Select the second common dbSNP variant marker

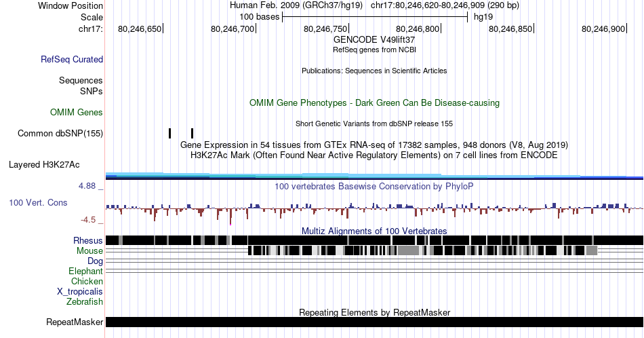point(193,133)
